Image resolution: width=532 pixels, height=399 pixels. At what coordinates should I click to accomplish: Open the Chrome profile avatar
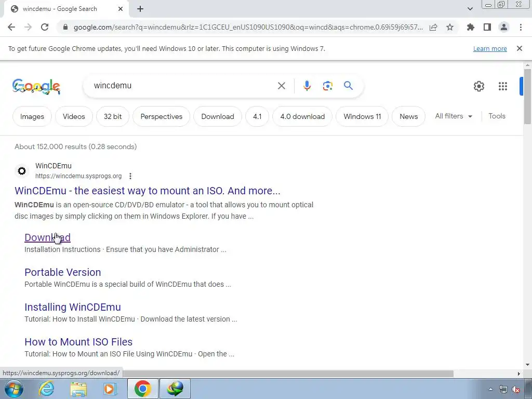pyautogui.click(x=504, y=27)
